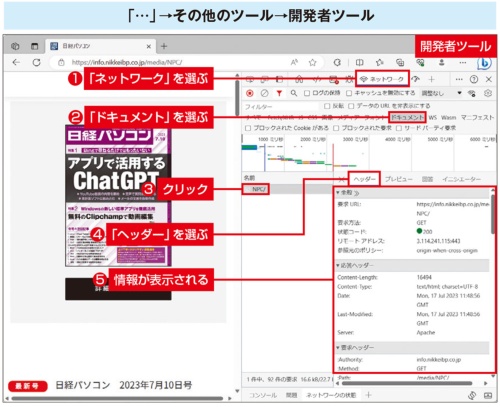
Task: Select the ドキュメント filter type
Action: (x=407, y=117)
